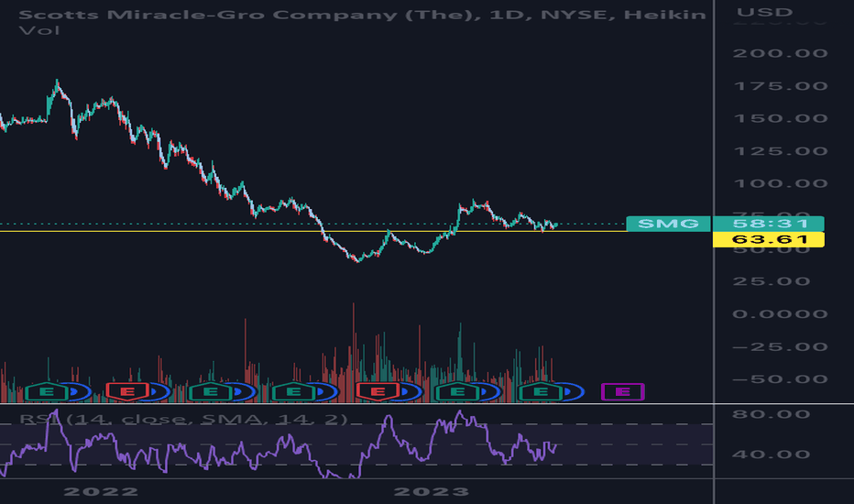Click the blue dividend marker beside the first red E
The width and height of the screenshot is (854, 504).
(x=159, y=392)
